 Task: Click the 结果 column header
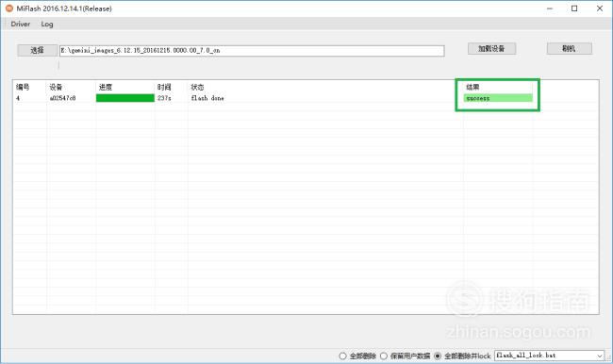472,87
